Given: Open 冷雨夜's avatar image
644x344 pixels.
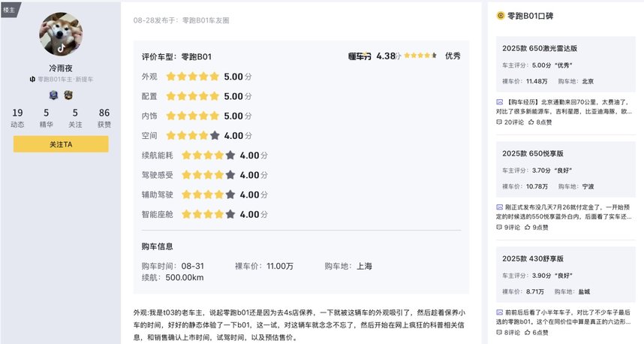Looking at the screenshot, I should [x=61, y=34].
